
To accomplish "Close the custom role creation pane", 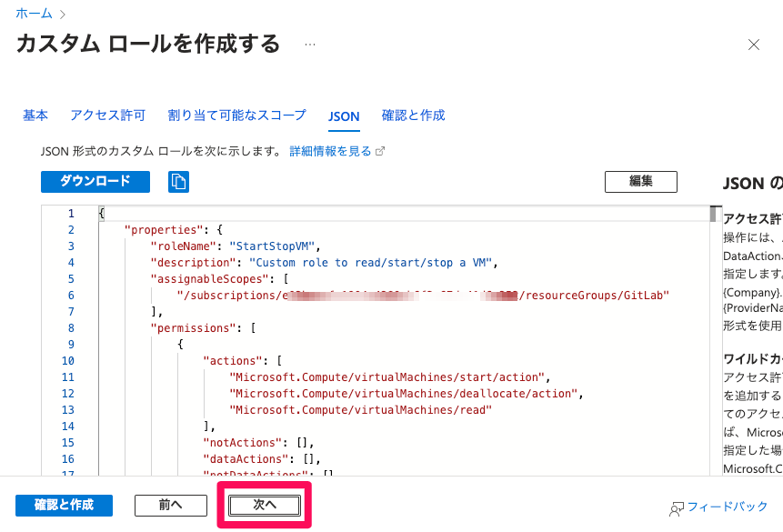I will pyautogui.click(x=754, y=45).
